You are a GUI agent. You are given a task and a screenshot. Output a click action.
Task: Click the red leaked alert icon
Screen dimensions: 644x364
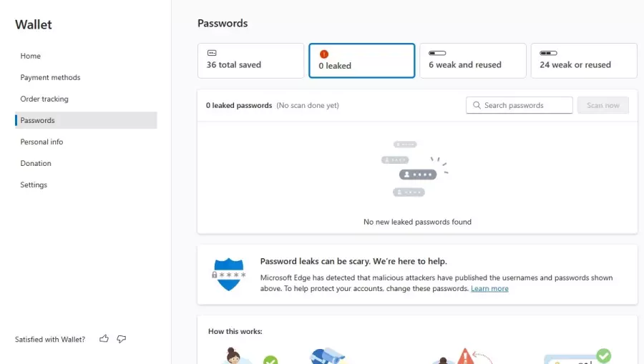[x=324, y=54]
